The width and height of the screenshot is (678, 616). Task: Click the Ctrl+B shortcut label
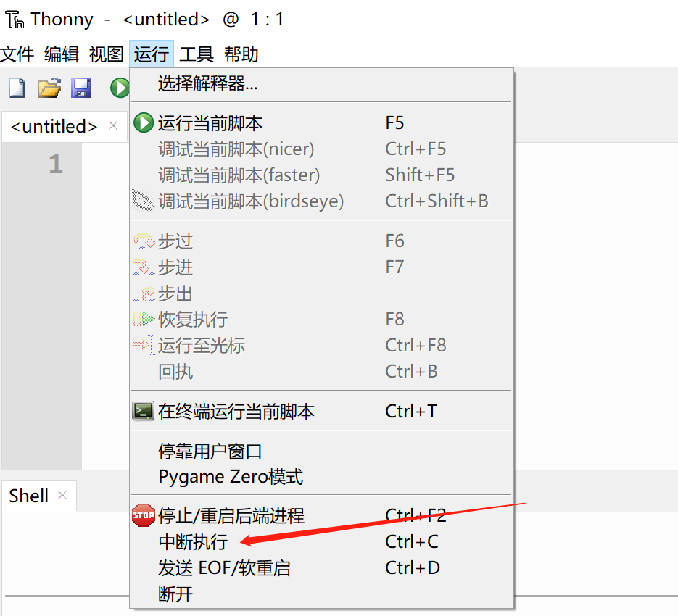(412, 371)
